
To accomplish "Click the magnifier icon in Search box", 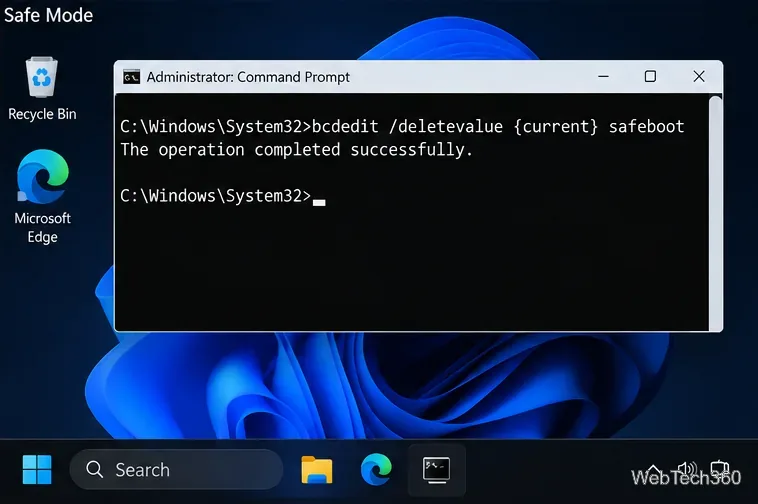I will (x=94, y=469).
